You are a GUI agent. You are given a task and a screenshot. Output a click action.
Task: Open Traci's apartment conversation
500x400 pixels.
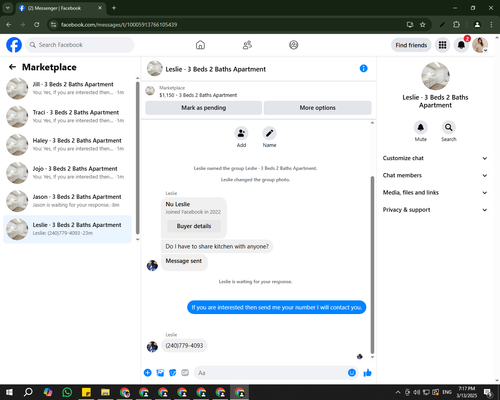pos(68,116)
